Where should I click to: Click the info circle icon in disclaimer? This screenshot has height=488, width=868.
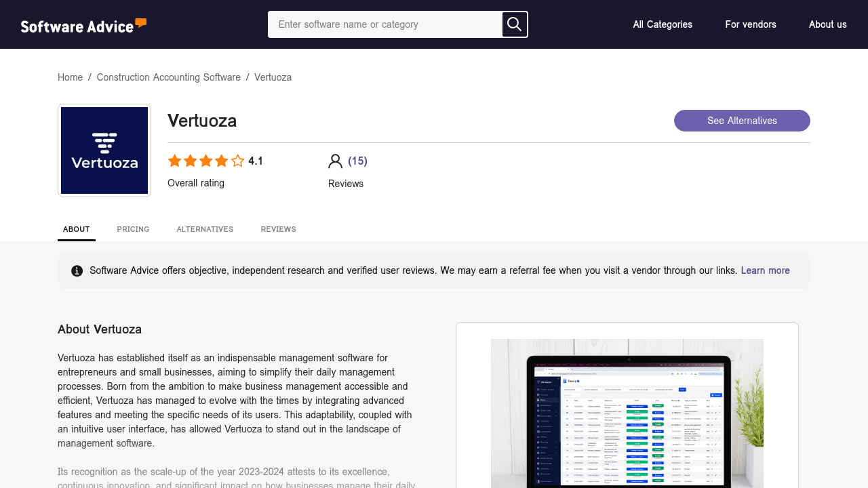(77, 271)
